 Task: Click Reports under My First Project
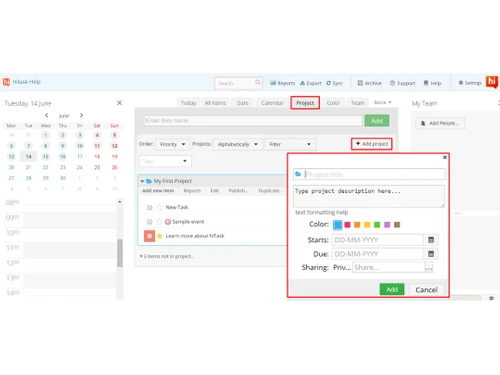pos(192,191)
